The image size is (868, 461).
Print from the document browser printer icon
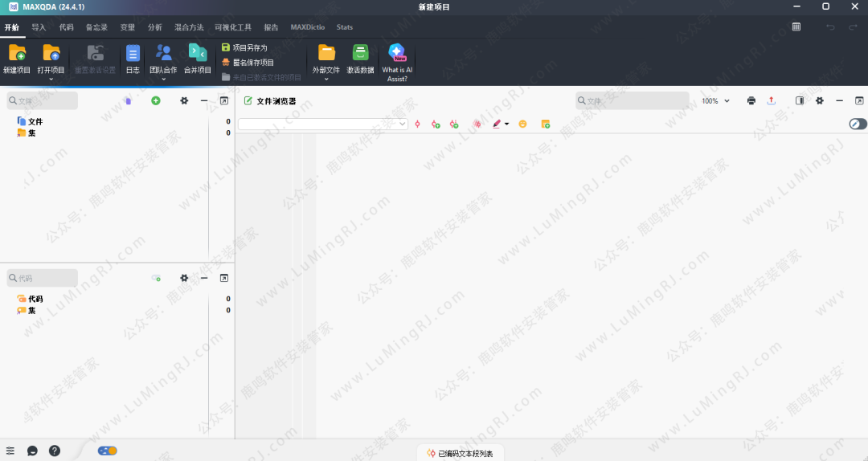751,100
